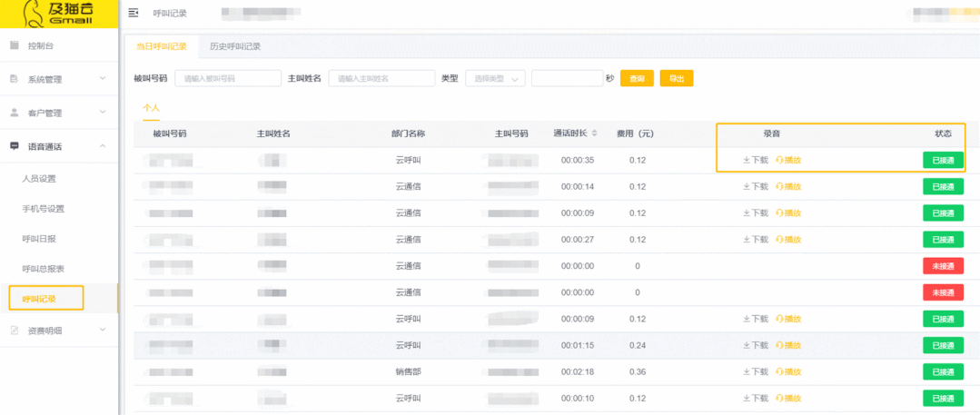Open the 选择类型 type dropdown
The image size is (980, 415).
pos(495,79)
